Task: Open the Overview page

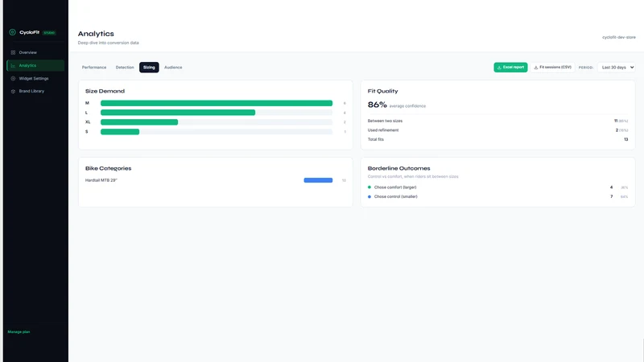Action: tap(35, 52)
